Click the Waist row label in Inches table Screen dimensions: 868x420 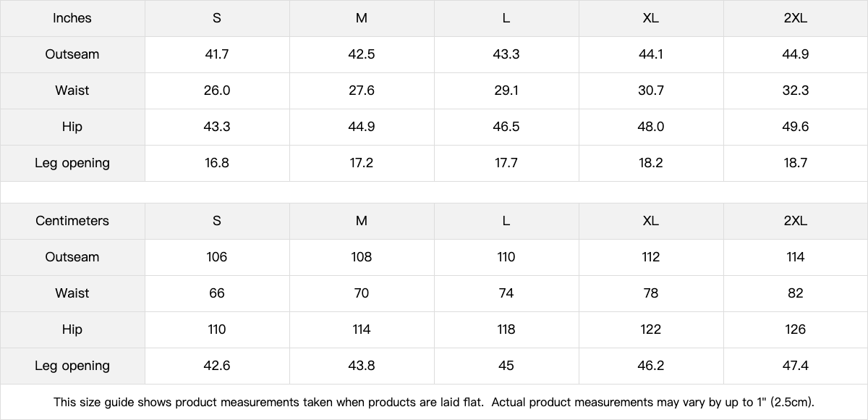coord(72,91)
